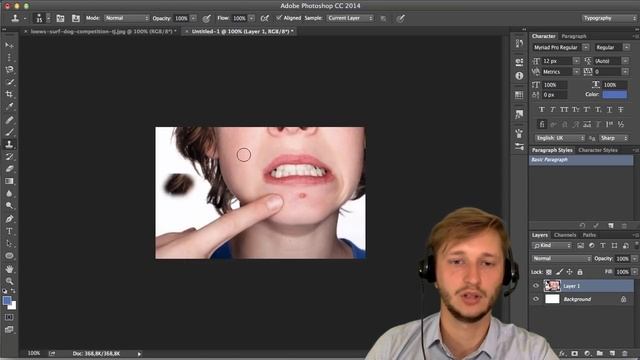
Task: Open the Sample Current Layer dropdown
Action: tap(350, 18)
